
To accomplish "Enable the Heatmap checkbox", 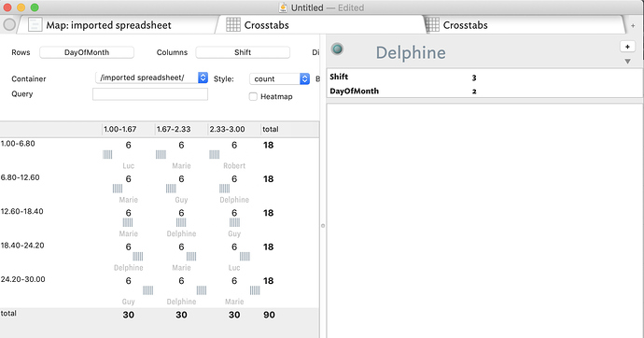I will (253, 96).
